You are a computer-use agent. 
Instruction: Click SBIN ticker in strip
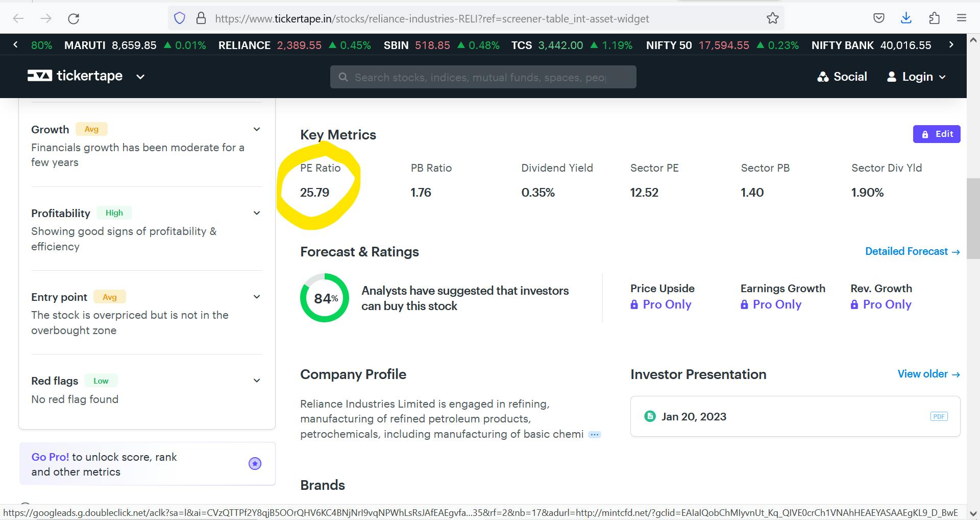(x=442, y=45)
